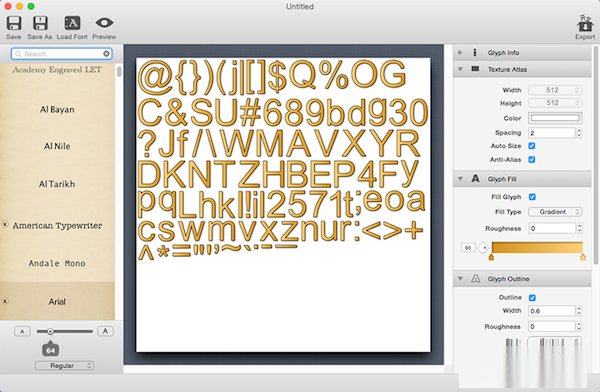Click the Texture Atlas Color swatch
The width and height of the screenshot is (600, 392).
tap(555, 118)
